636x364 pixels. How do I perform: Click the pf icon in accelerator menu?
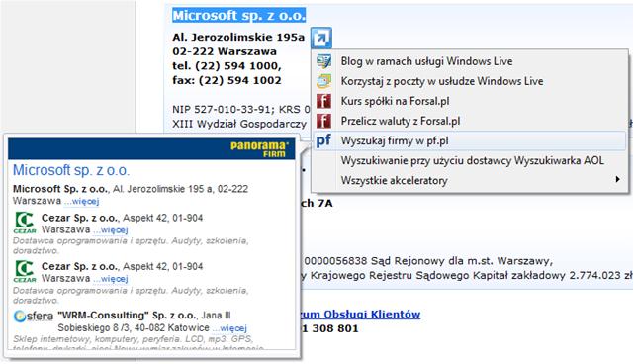(323, 140)
